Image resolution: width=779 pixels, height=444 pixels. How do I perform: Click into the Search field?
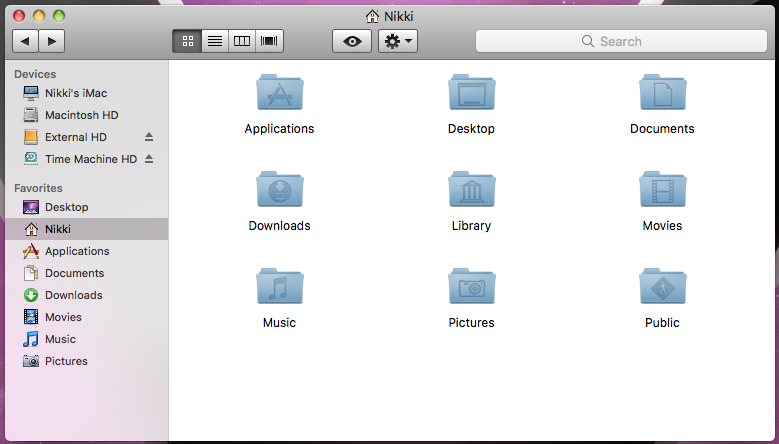click(621, 41)
